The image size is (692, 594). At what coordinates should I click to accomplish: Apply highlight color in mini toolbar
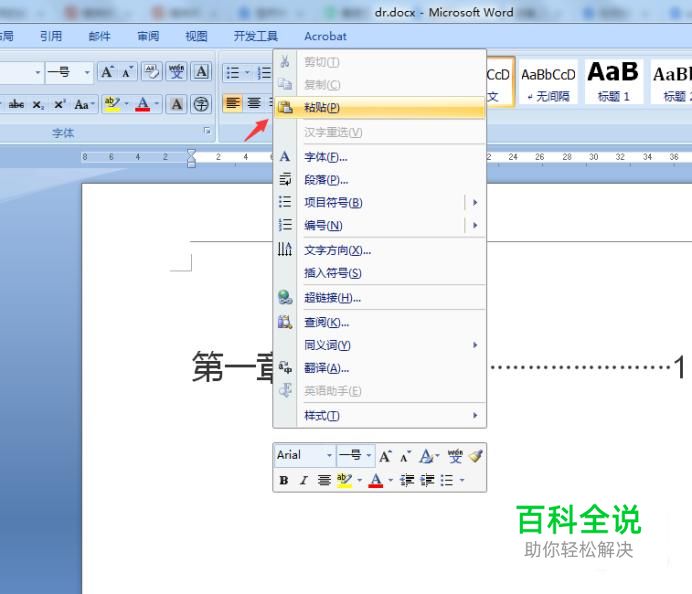344,480
